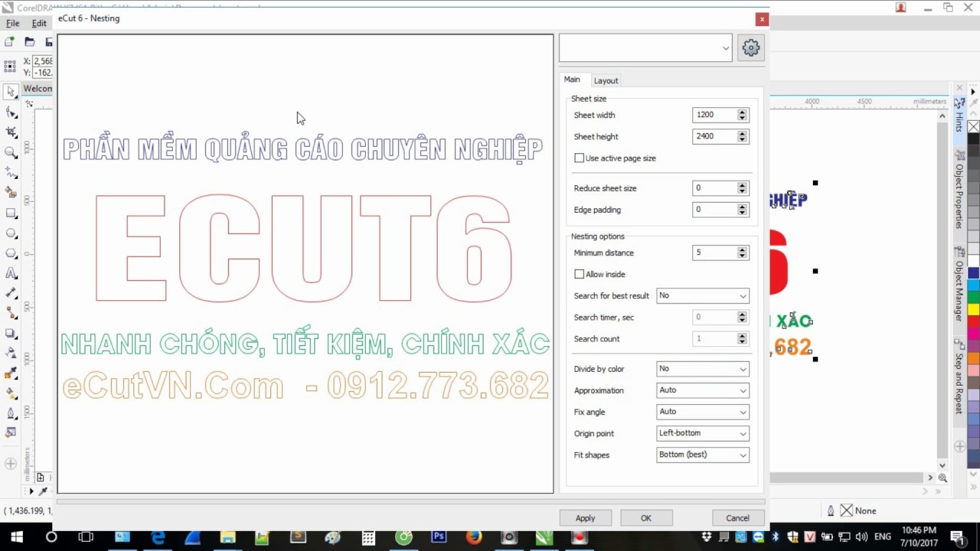Viewport: 980px width, 551px height.
Task: Open the Windows notification center icon
Action: click(956, 536)
